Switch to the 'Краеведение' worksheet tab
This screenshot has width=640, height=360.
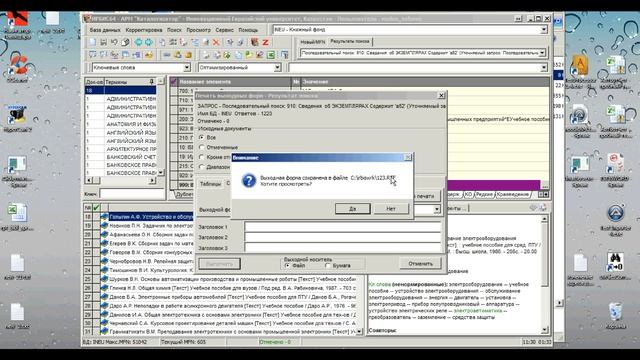(x=513, y=195)
